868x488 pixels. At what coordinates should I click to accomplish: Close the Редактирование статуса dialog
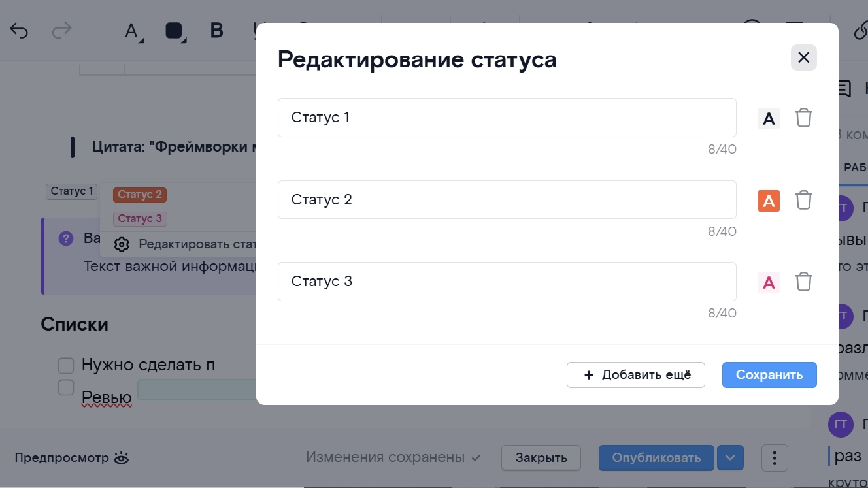(803, 57)
